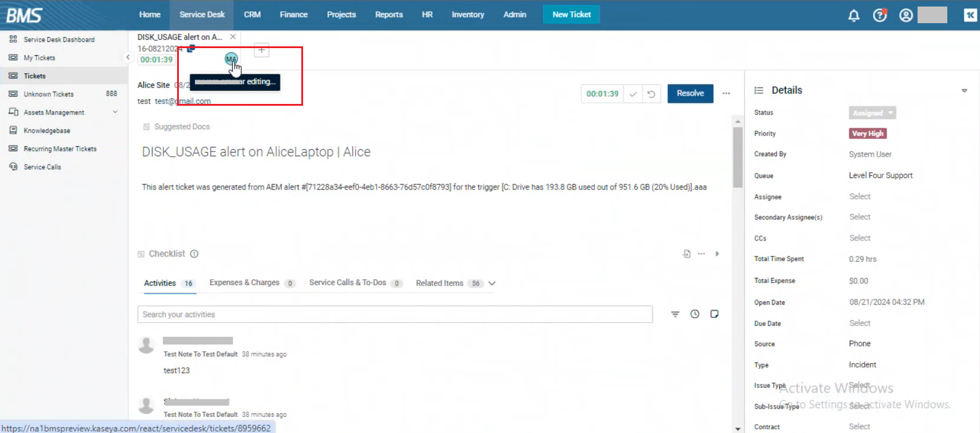Click the checklist import document icon

686,254
